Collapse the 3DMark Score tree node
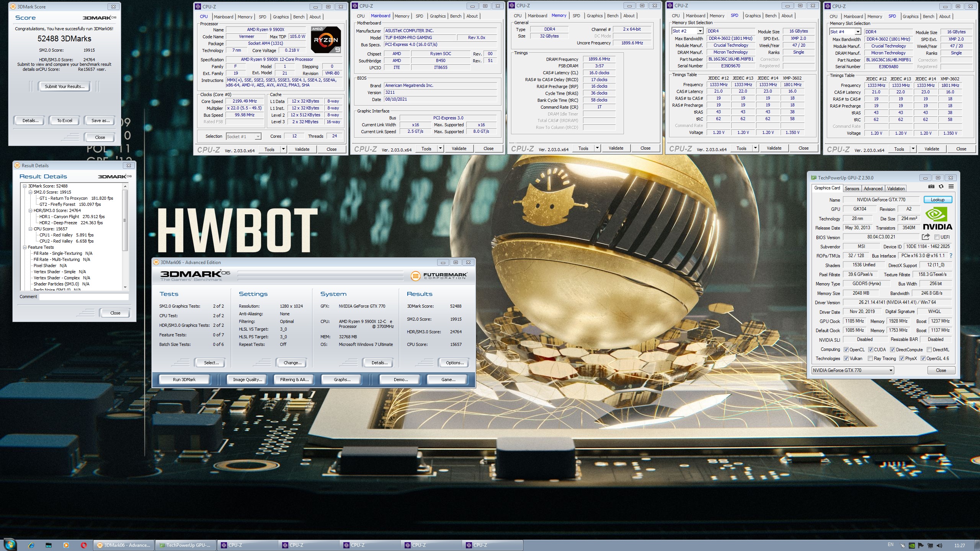 point(25,186)
